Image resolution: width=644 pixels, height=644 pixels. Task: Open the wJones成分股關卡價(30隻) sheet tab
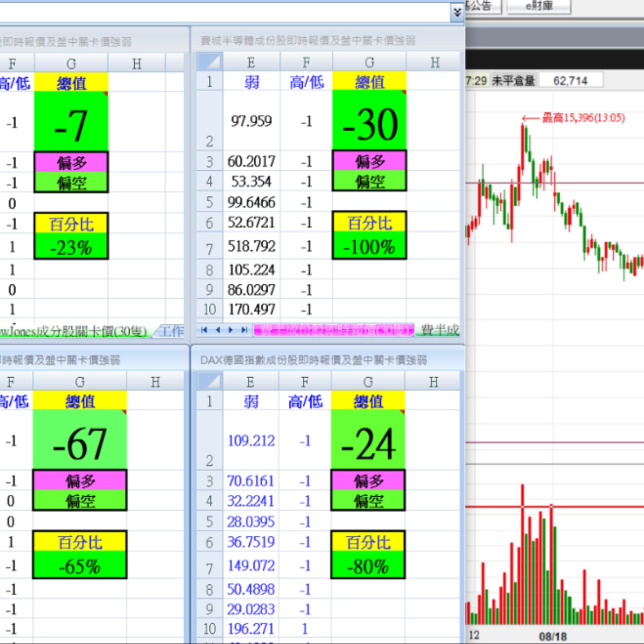pyautogui.click(x=74, y=331)
